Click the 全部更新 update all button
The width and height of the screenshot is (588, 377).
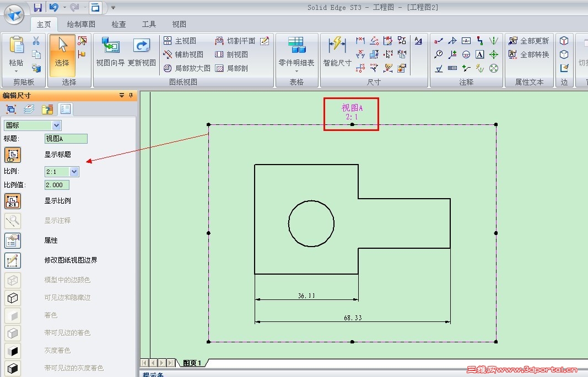pos(528,40)
